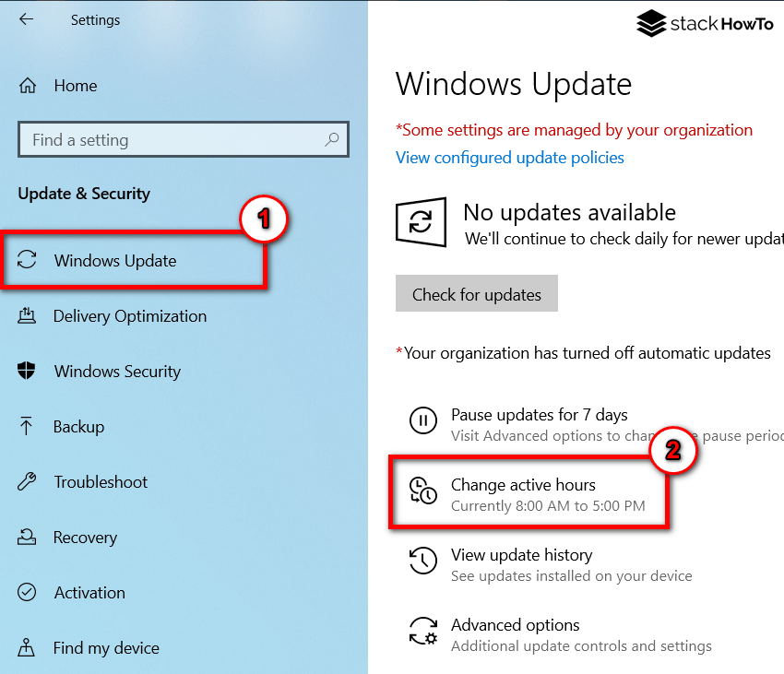Open Pause updates for 7 days
Viewport: 784px width, 674px height.
(x=539, y=415)
